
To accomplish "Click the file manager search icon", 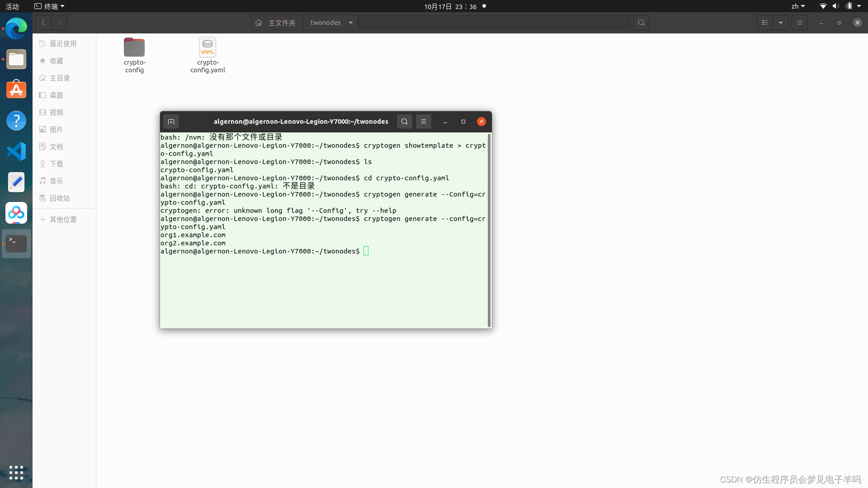I will click(x=641, y=23).
